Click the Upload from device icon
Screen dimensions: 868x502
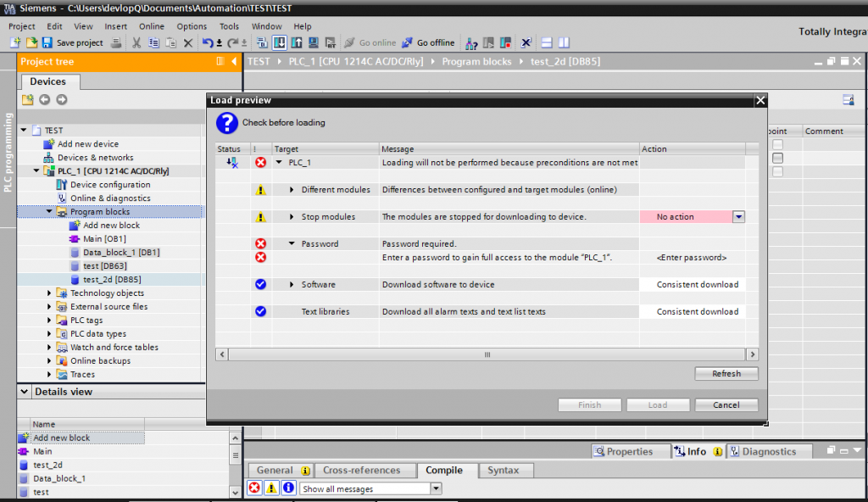click(297, 42)
